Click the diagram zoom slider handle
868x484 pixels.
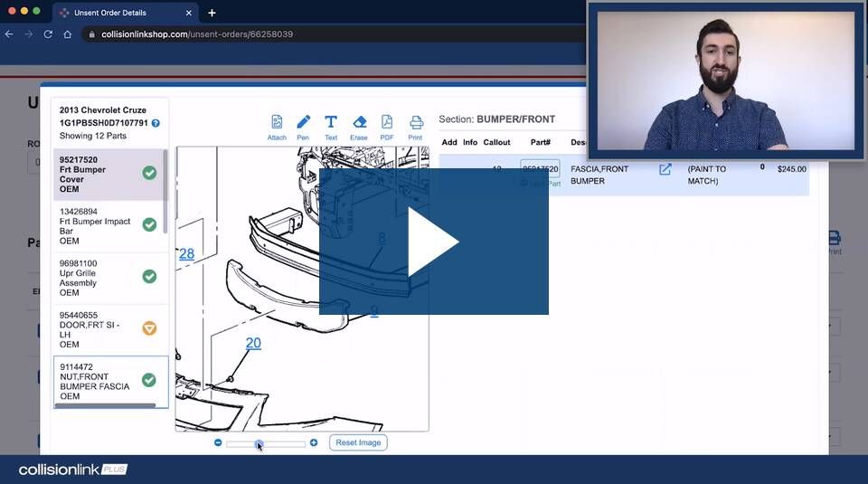(x=259, y=443)
